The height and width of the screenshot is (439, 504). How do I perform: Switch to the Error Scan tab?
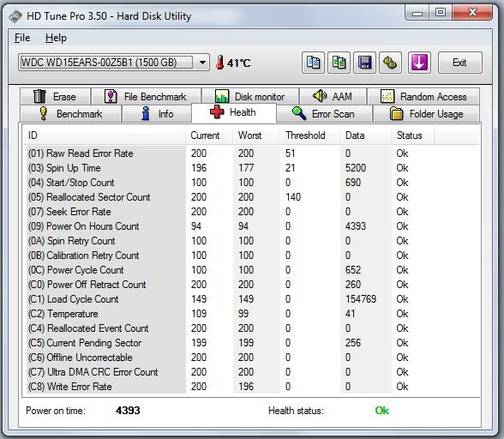(x=324, y=114)
